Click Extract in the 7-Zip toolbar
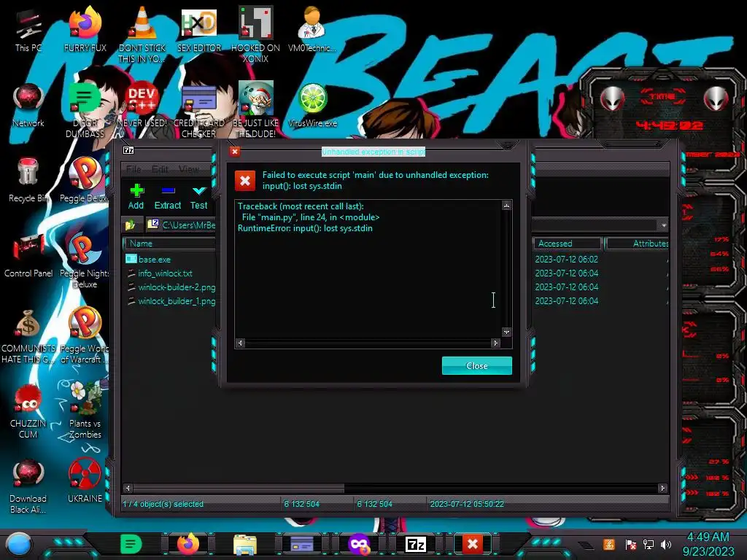Viewport: 747px width, 560px height. pyautogui.click(x=168, y=197)
